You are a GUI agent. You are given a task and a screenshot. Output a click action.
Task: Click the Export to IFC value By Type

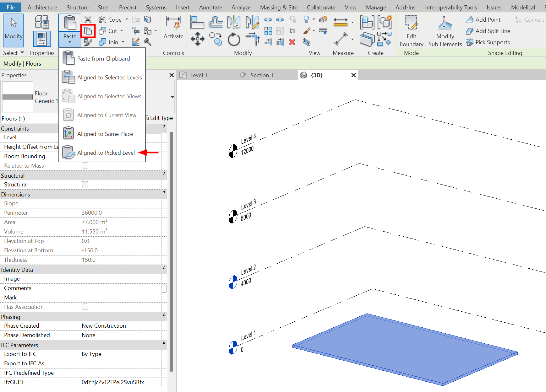point(121,354)
